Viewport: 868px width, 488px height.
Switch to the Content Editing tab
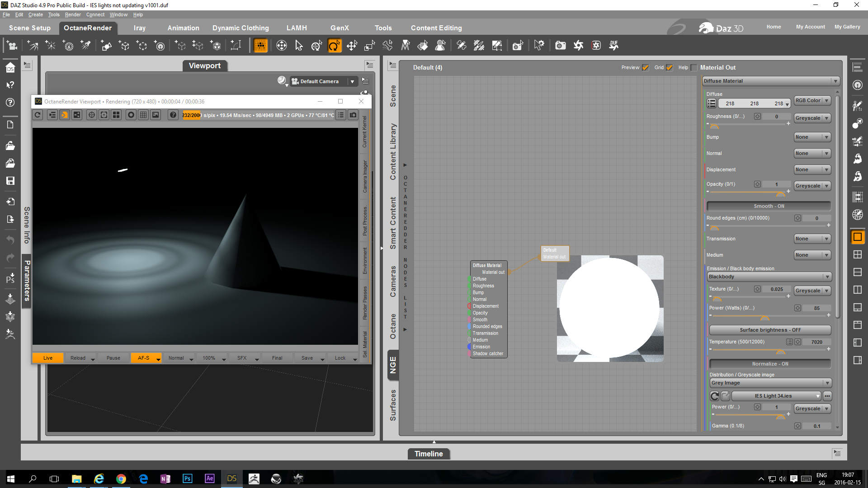point(436,28)
